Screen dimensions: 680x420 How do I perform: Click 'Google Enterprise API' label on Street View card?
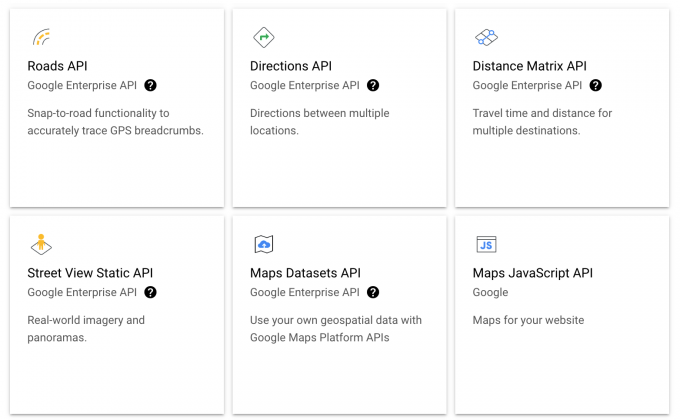(x=82, y=292)
